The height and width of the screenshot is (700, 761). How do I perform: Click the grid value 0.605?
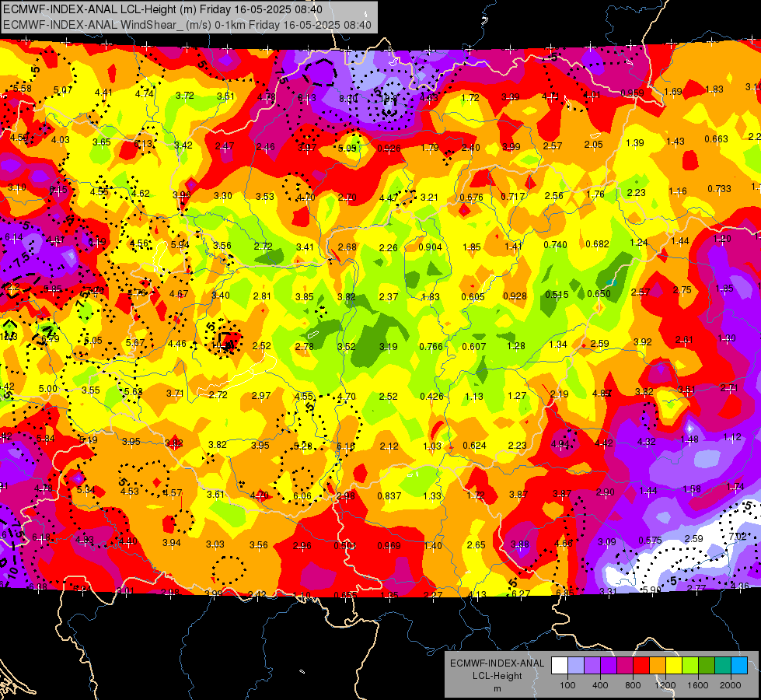click(473, 297)
